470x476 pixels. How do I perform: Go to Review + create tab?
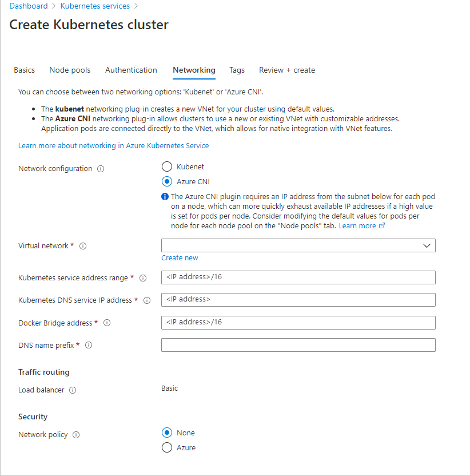[x=286, y=70]
